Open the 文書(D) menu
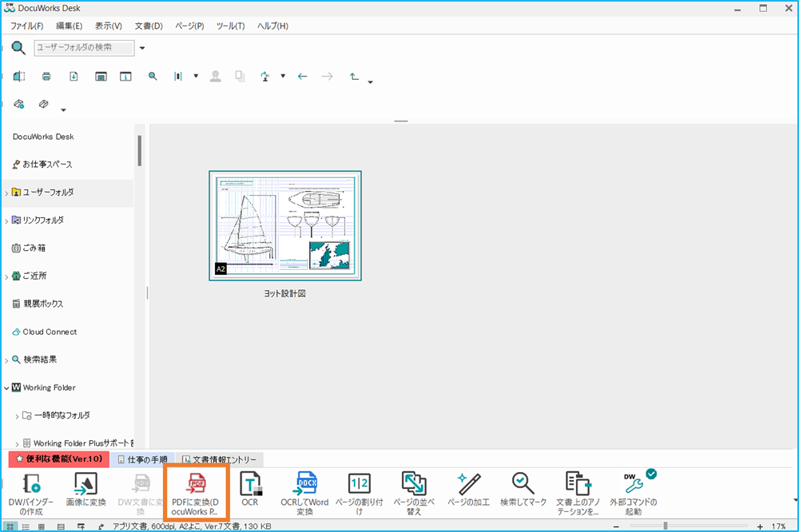The height and width of the screenshot is (532, 799). 149,26
